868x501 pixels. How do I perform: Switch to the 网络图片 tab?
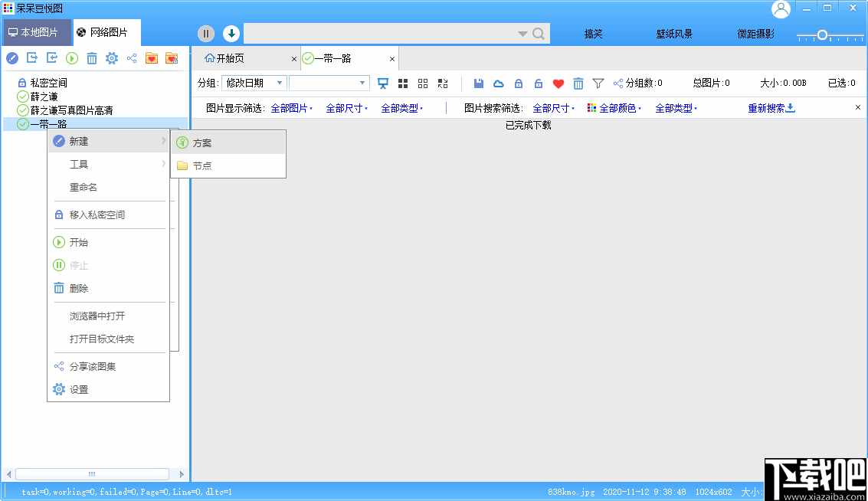(107, 32)
